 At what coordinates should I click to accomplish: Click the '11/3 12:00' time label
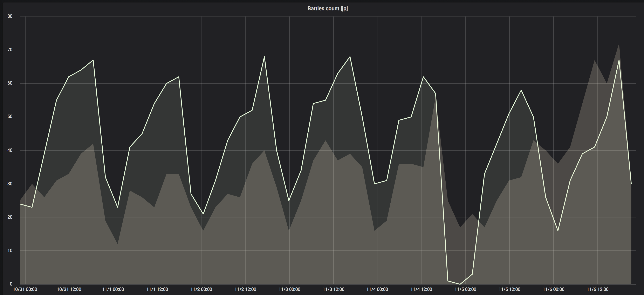(x=333, y=289)
